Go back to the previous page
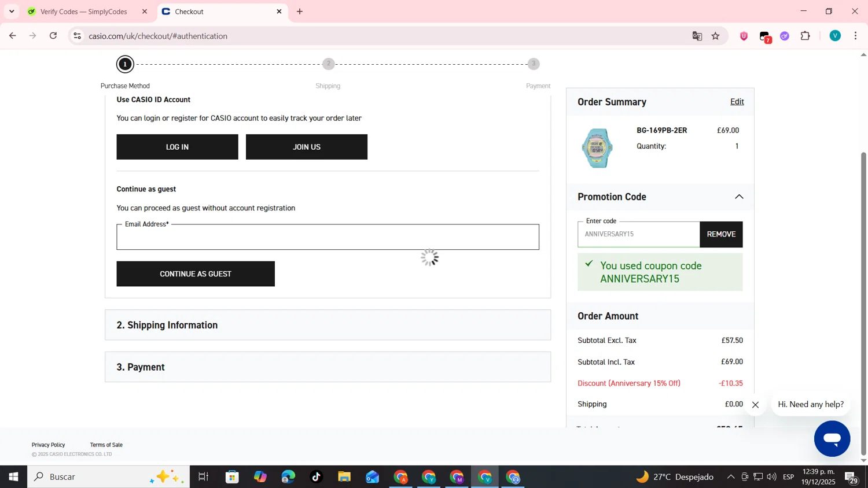 click(12, 36)
